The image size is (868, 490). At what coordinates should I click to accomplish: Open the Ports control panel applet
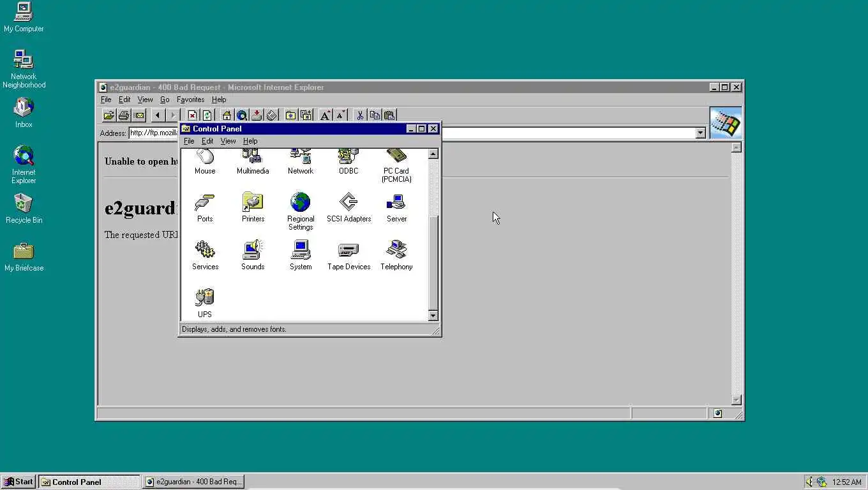[x=205, y=207]
